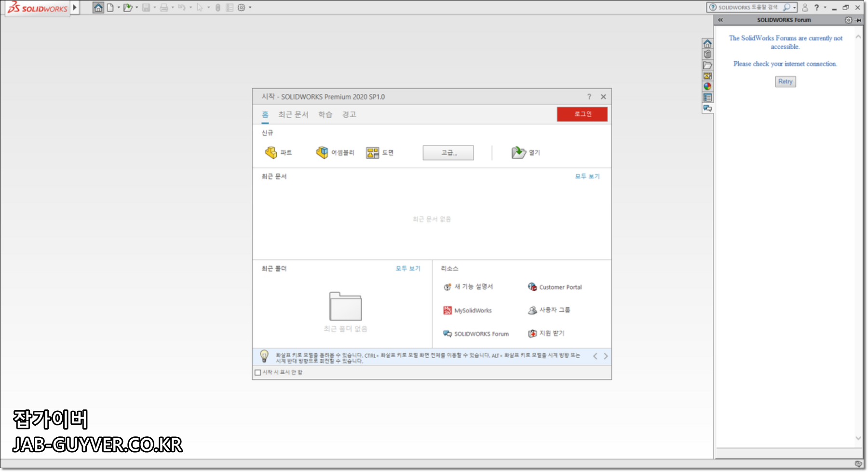The image size is (868, 472).
Task: Show next tip with right arrow
Action: 606,356
